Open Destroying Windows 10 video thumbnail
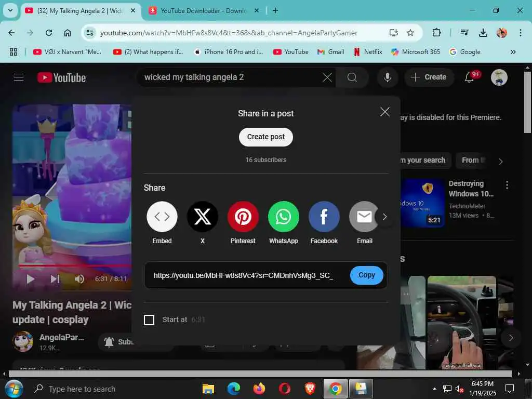Image resolution: width=532 pixels, height=399 pixels. click(x=423, y=203)
